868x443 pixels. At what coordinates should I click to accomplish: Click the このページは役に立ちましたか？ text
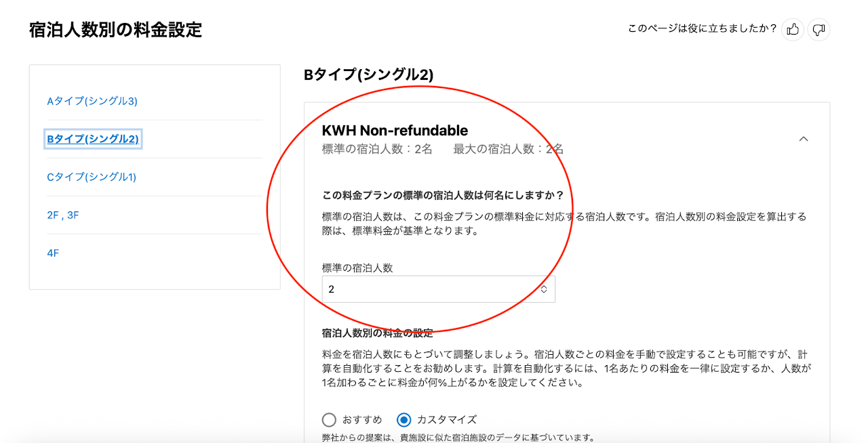pos(702,29)
